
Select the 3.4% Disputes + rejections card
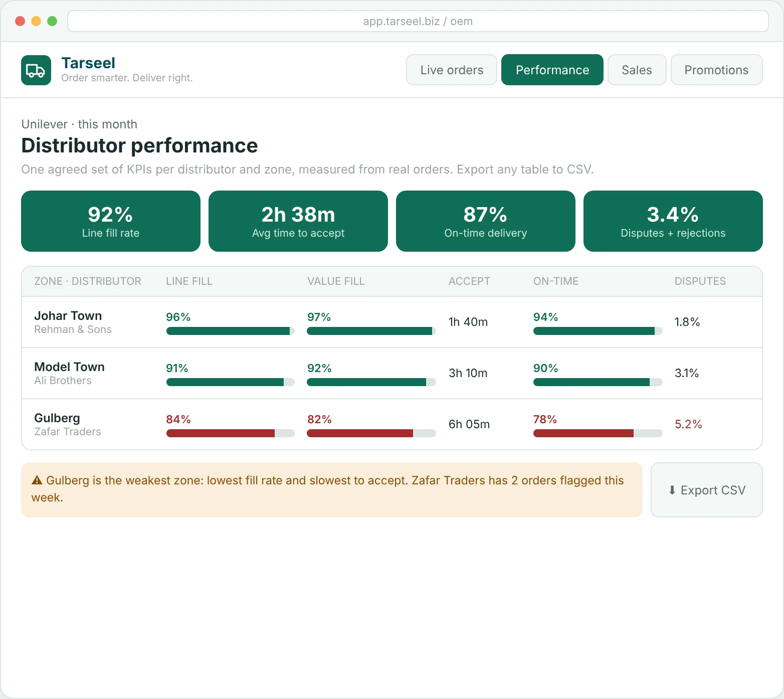click(x=673, y=221)
